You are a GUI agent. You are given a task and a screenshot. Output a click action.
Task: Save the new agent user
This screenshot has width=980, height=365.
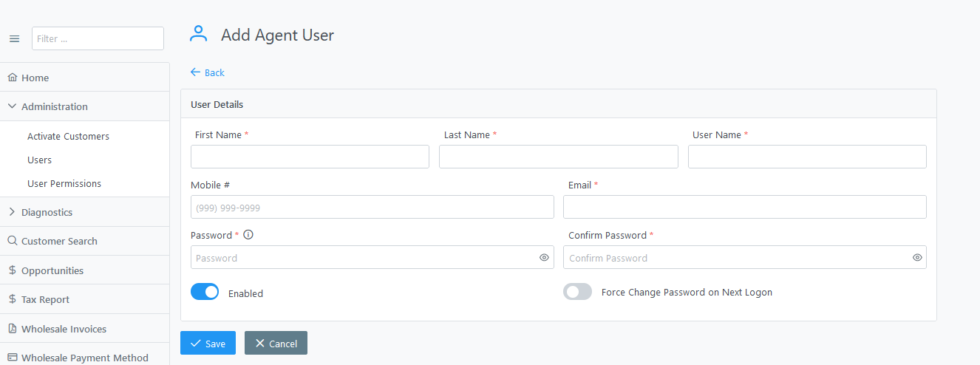click(208, 343)
